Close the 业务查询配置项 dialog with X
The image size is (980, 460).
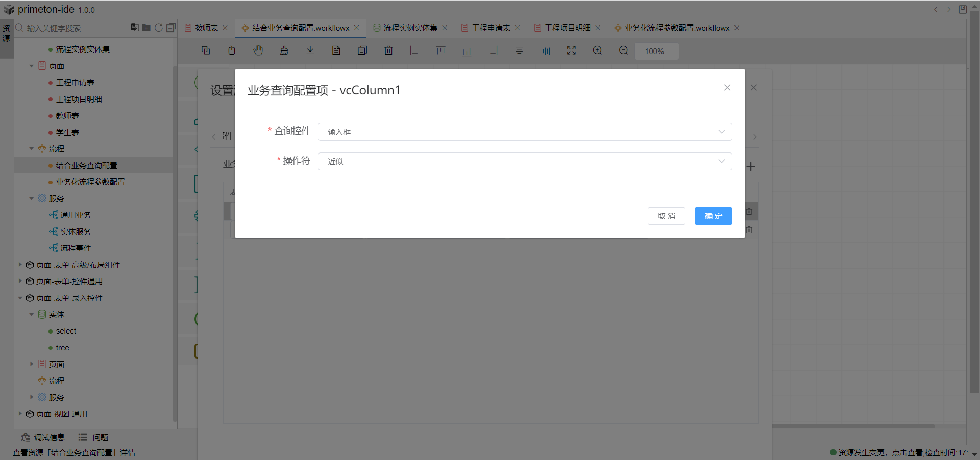pos(727,88)
